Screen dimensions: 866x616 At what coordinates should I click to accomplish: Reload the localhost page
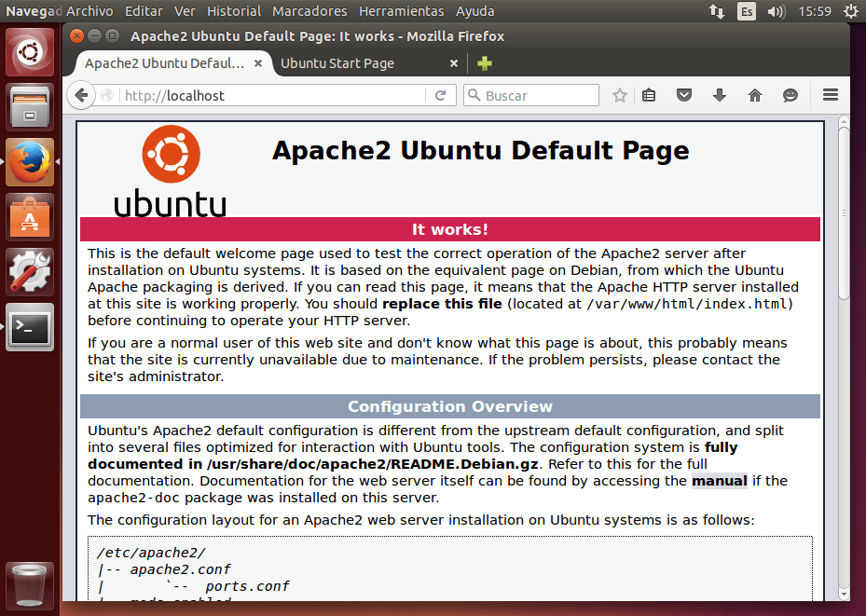[x=440, y=95]
